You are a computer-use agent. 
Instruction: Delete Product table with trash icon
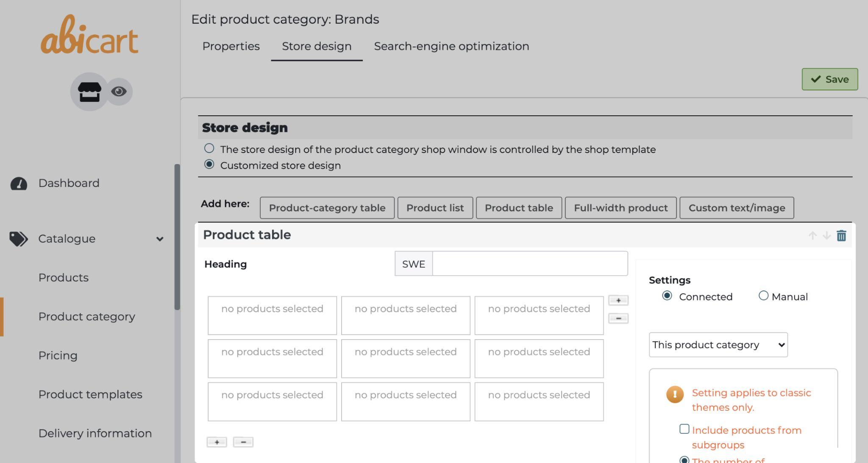841,236
